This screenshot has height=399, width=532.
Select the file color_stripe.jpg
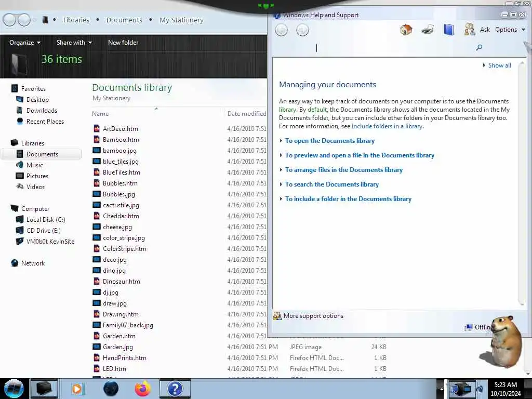[124, 238]
